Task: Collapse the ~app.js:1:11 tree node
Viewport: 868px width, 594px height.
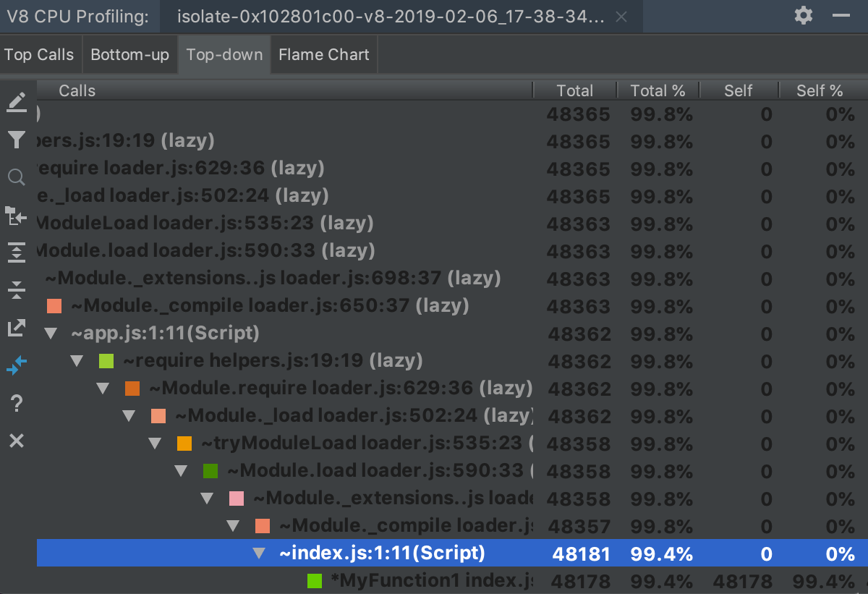Action: pyautogui.click(x=50, y=333)
